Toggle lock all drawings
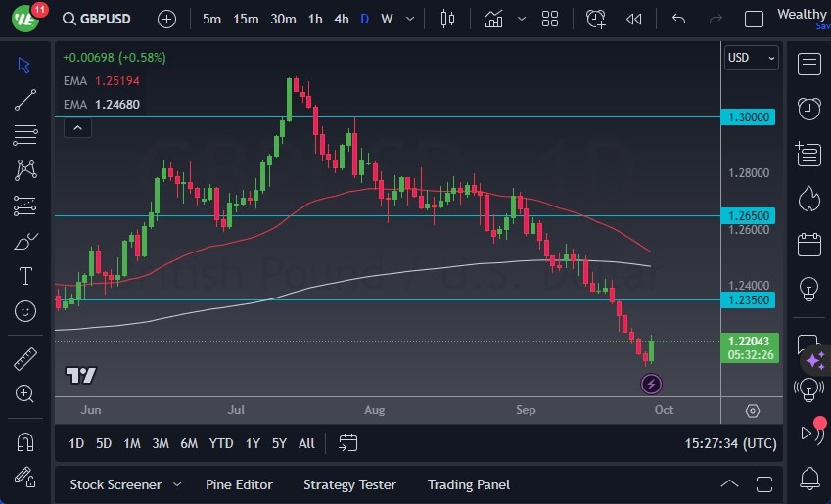 [x=25, y=477]
